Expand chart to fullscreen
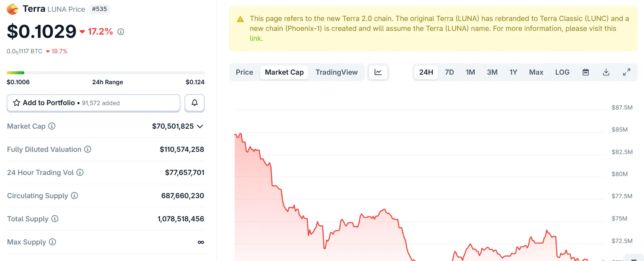Screen dimensions: 644x261 pyautogui.click(x=626, y=72)
